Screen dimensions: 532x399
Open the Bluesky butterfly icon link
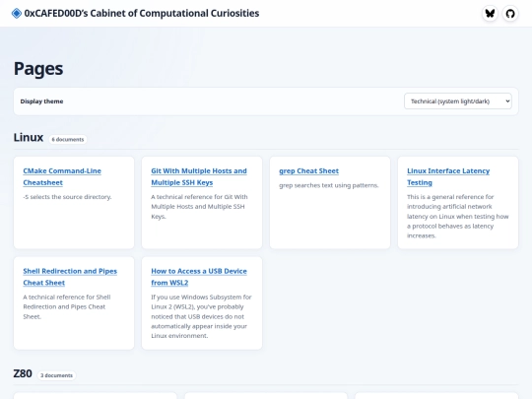490,14
